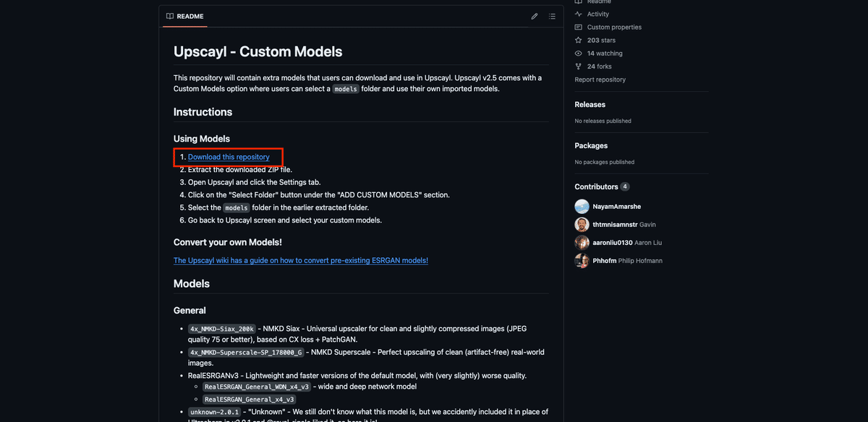The width and height of the screenshot is (868, 422).
Task: Open Phhofm Philip Hofmann profile name
Action: [x=627, y=261]
